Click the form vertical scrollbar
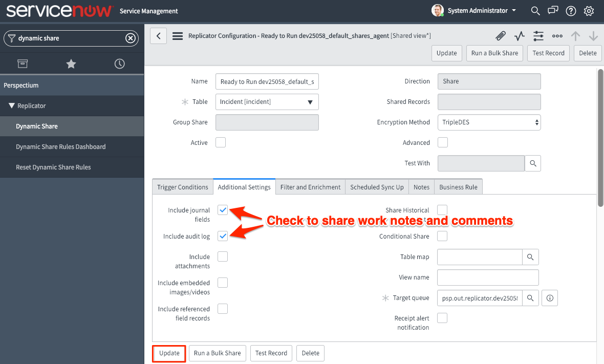604x364 pixels. click(x=600, y=138)
